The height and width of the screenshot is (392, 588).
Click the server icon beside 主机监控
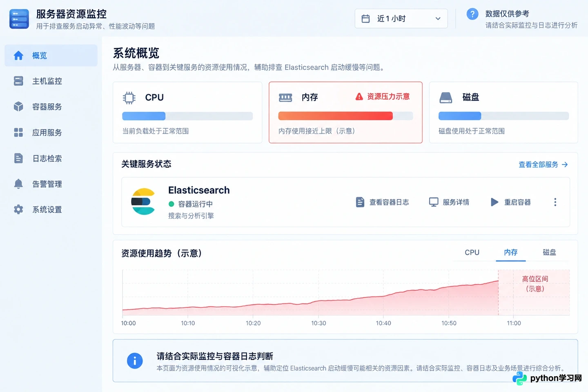point(18,81)
